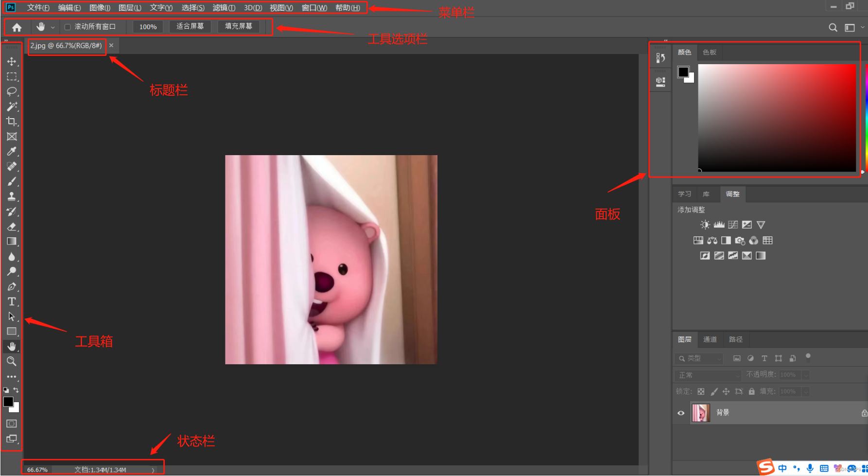Open the 文件(F) menu
This screenshot has width=868, height=476.
pos(38,8)
